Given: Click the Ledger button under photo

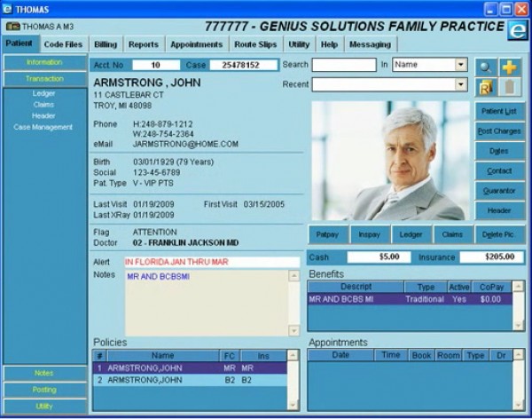Looking at the screenshot, I should click(x=411, y=234).
